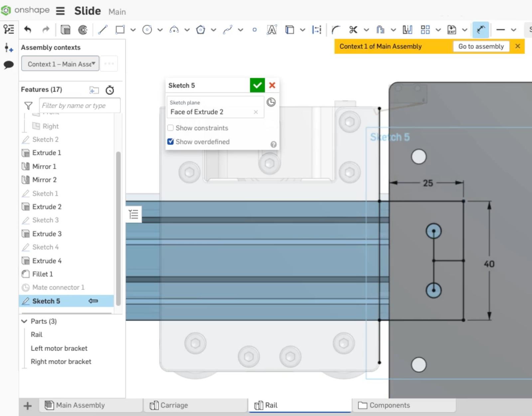Select the Trim tool scissors icon
Viewport: 532px width, 416px height.
[354, 30]
